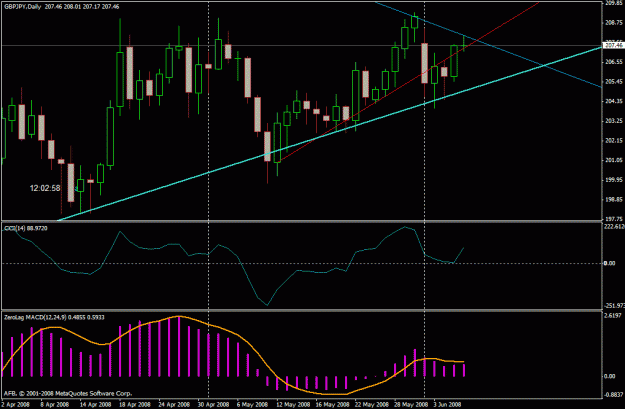The image size is (625, 409).
Task: Click the 202.15 price axis label
Action: pos(614,141)
